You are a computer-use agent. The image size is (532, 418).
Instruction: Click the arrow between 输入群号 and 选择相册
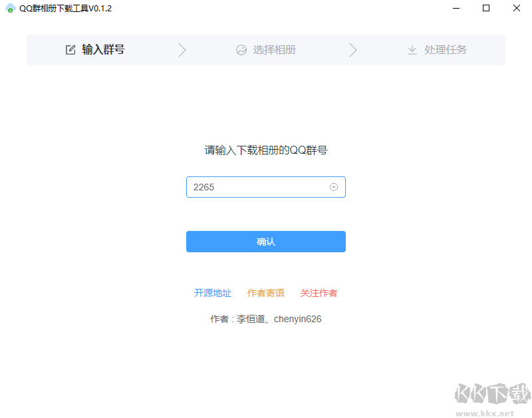pyautogui.click(x=182, y=49)
